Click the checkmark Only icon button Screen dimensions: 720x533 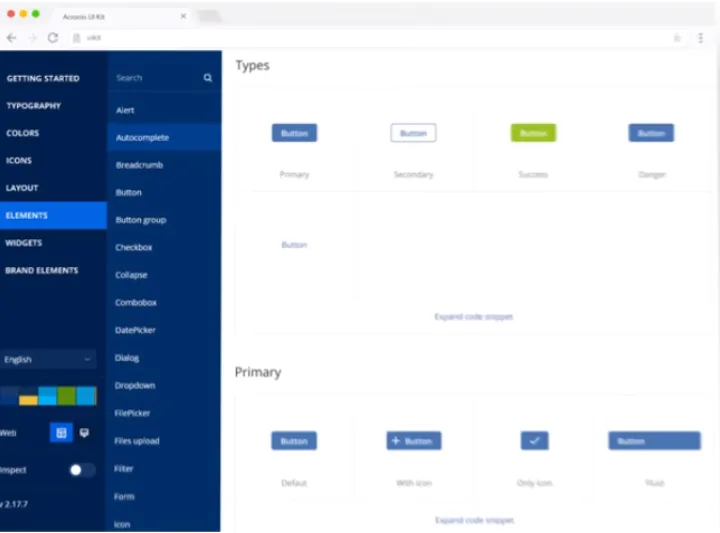(534, 441)
